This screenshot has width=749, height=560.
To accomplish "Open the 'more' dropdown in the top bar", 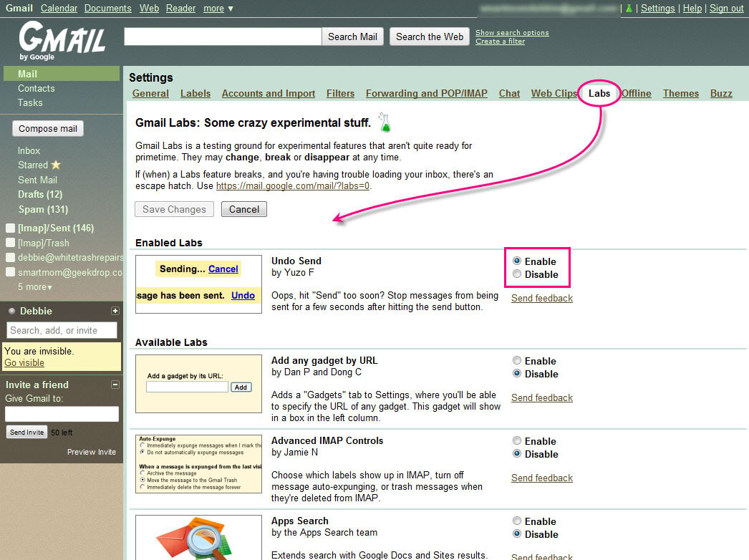I will [218, 8].
